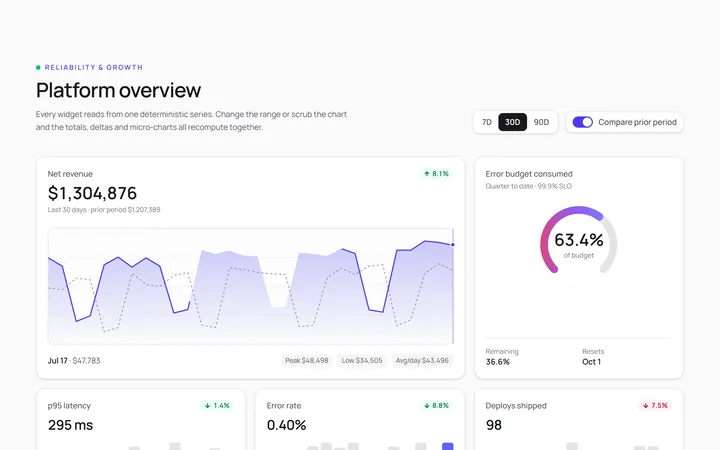Click the Resets Oct 1 value

click(591, 362)
